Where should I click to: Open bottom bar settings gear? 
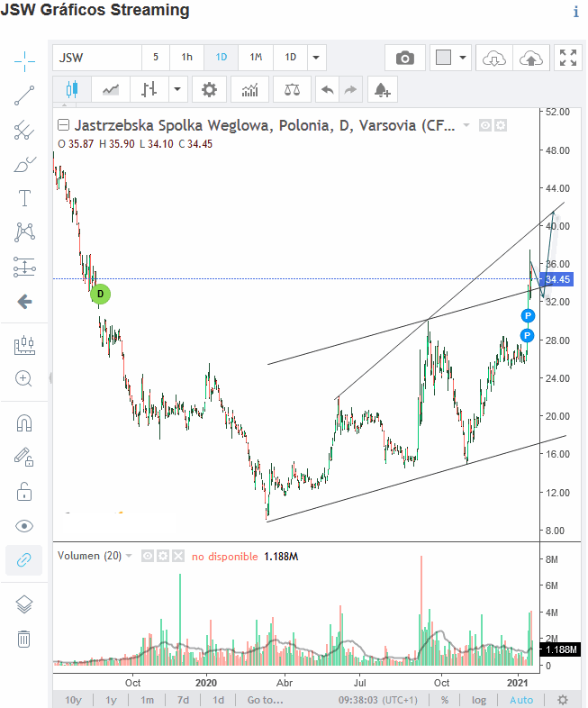tap(562, 700)
